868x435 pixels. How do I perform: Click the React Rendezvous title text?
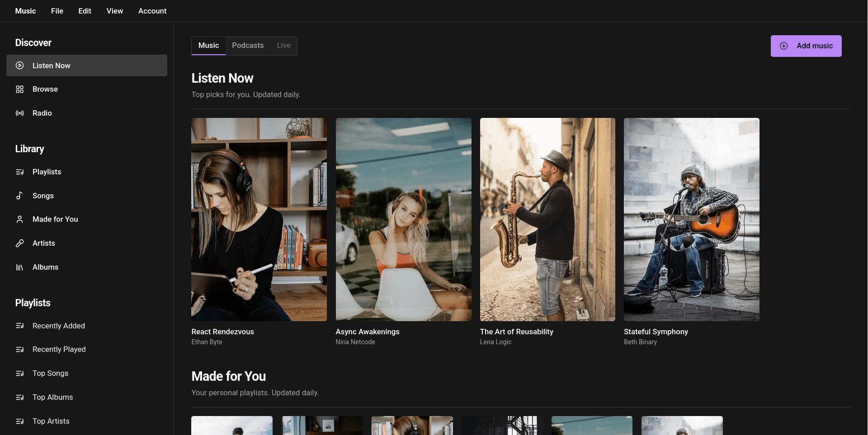point(223,332)
